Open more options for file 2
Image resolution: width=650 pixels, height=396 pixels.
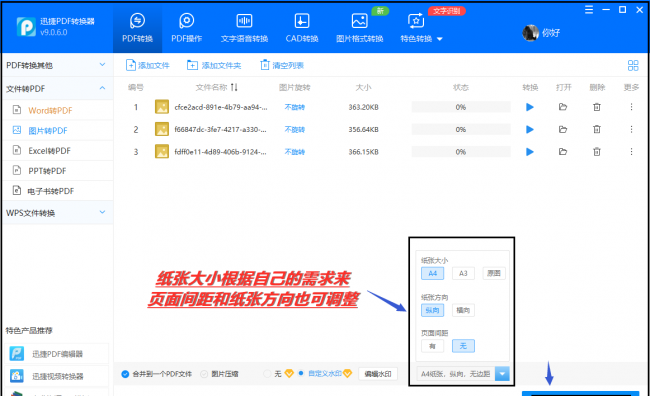click(x=631, y=129)
